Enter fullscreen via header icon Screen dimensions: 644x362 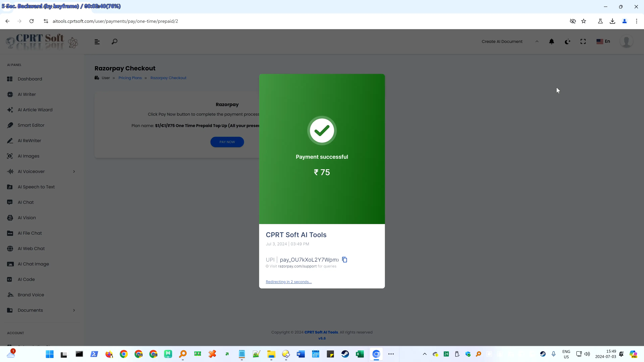pos(583,41)
